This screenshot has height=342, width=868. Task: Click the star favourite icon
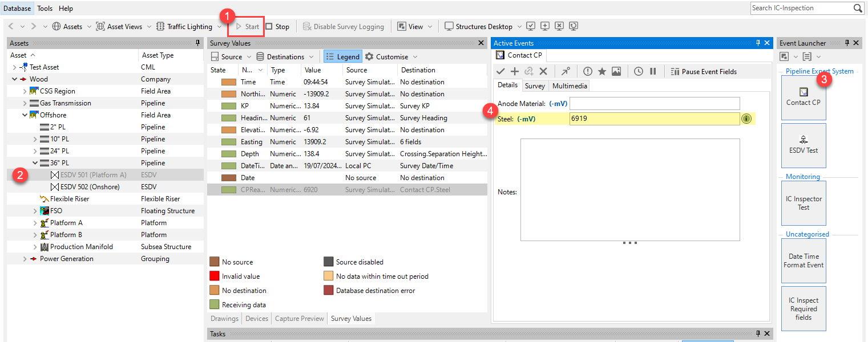tap(601, 71)
